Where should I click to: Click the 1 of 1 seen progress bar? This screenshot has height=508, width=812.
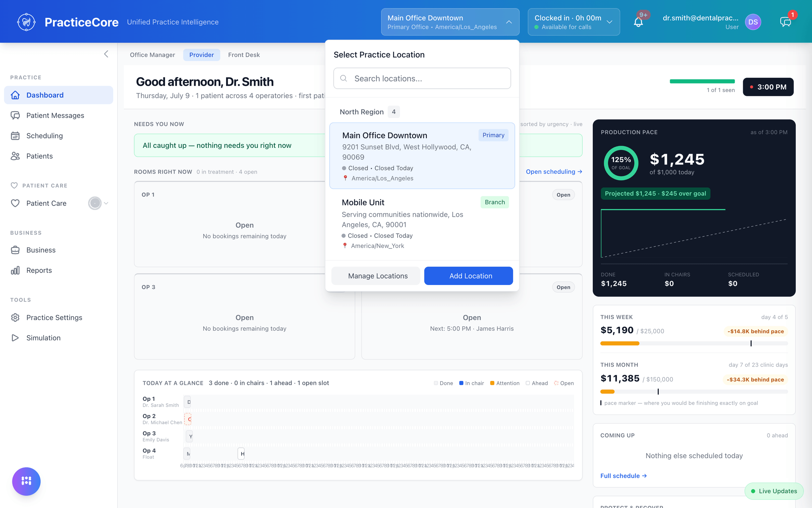(x=702, y=81)
